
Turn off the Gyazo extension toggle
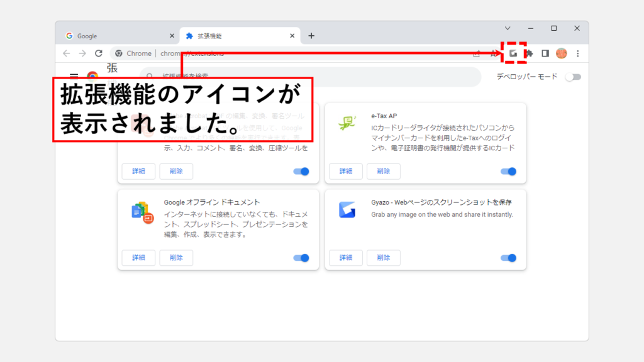coord(508,258)
